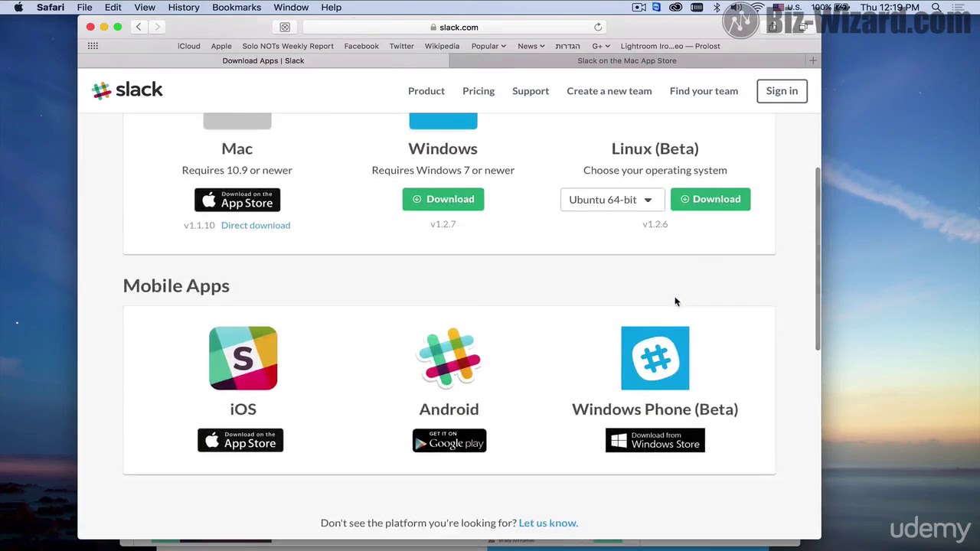This screenshot has height=551, width=980.
Task: Open iOS App Store download badge
Action: [240, 440]
